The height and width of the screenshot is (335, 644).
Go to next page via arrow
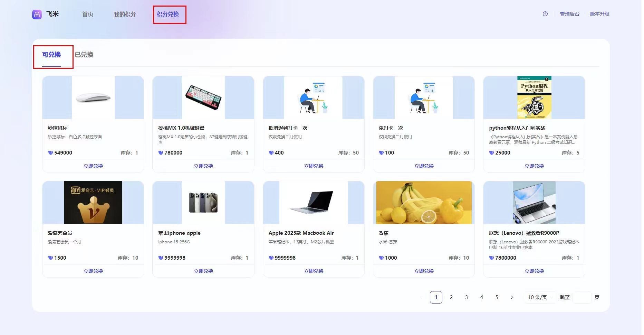(512, 297)
